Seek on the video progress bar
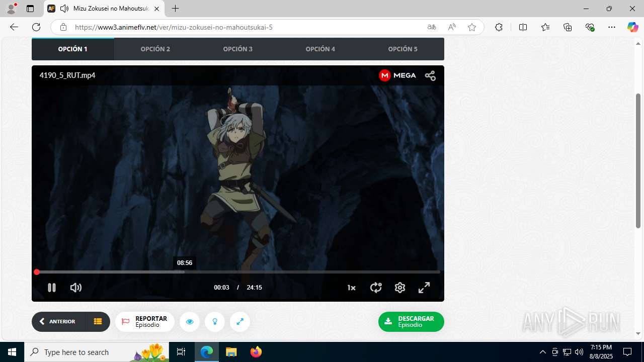The height and width of the screenshot is (362, 644). (238, 272)
